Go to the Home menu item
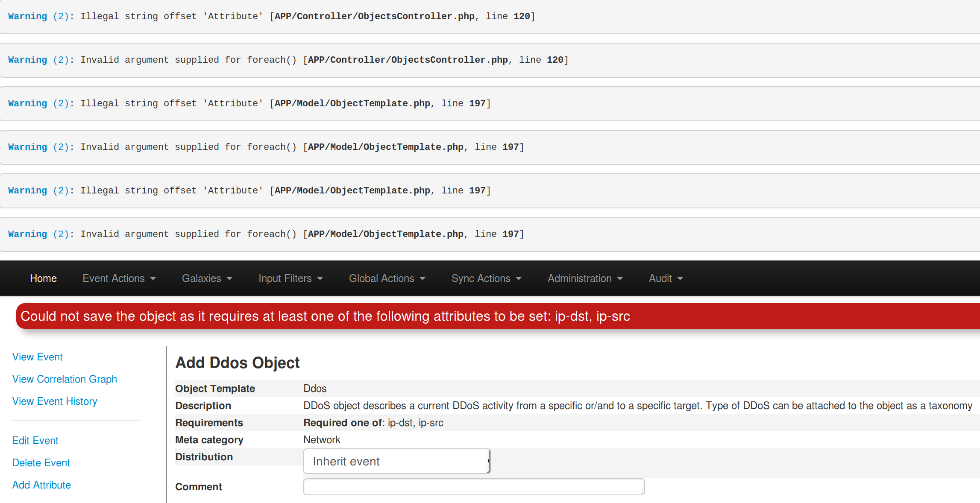 [43, 278]
